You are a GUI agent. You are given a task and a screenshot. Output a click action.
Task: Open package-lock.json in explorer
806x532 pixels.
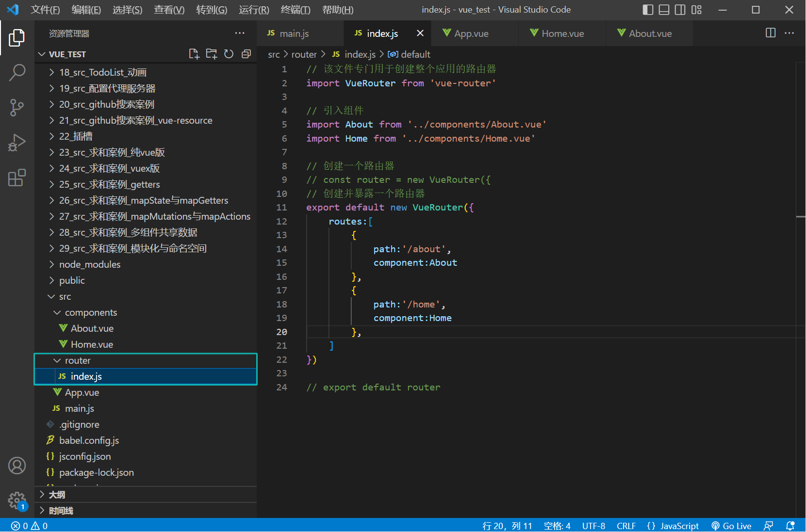click(x=146, y=472)
